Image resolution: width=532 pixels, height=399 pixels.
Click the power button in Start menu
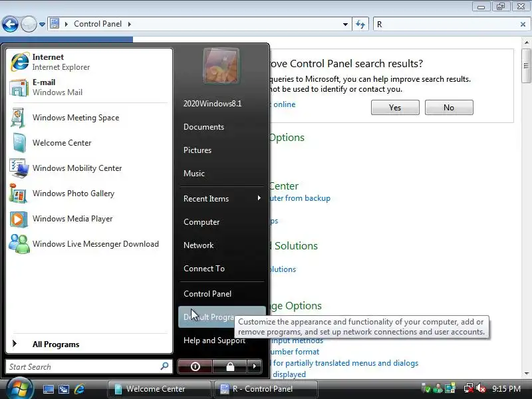pos(195,366)
